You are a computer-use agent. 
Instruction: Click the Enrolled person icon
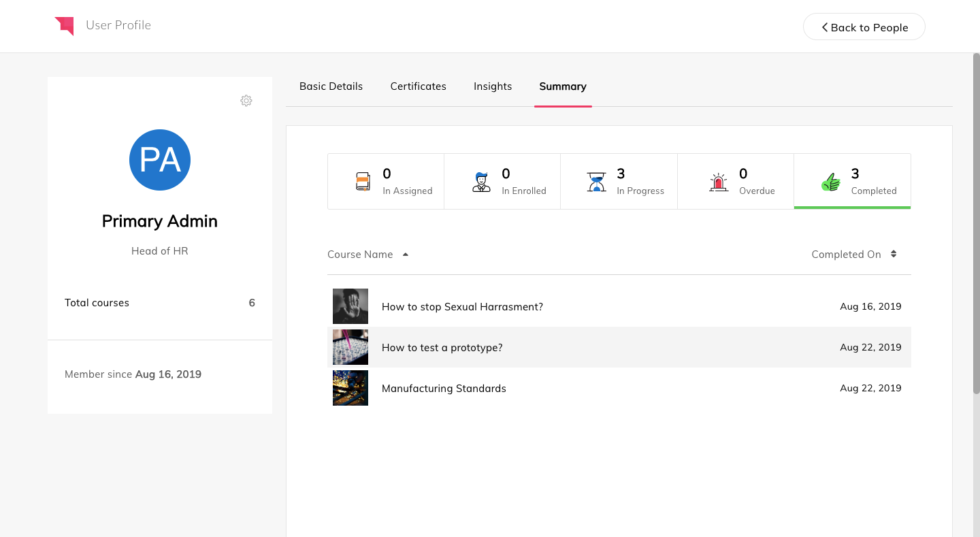[481, 180]
